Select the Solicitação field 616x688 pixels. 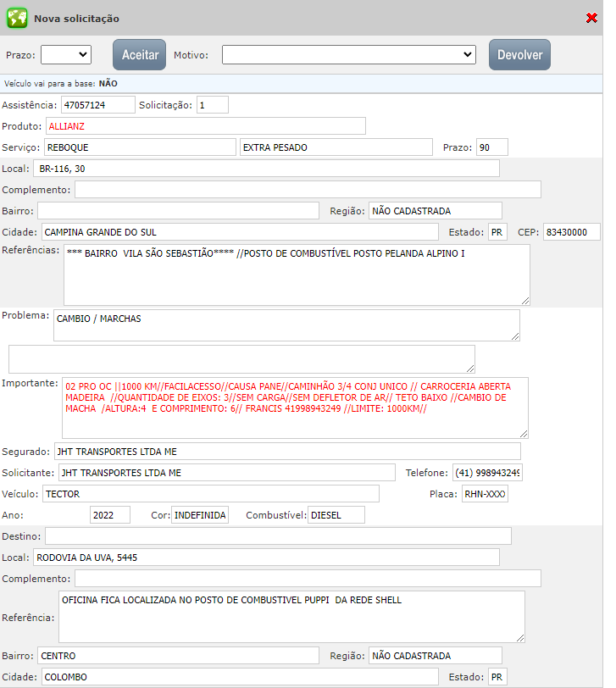[x=212, y=105]
